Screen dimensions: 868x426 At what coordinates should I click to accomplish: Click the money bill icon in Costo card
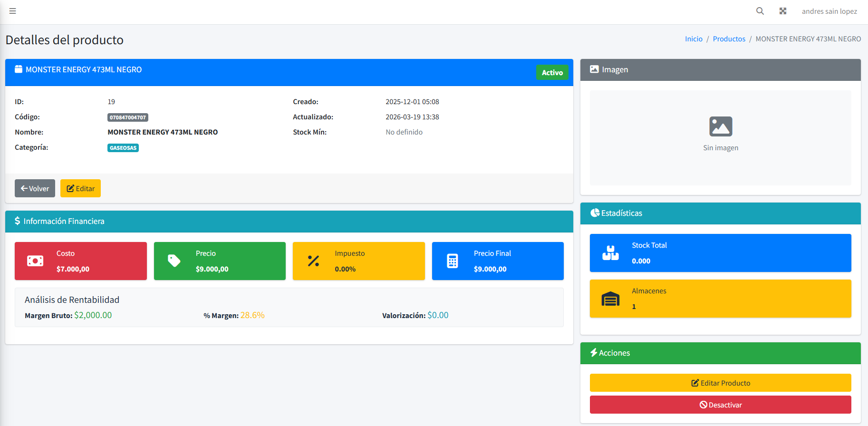[35, 261]
